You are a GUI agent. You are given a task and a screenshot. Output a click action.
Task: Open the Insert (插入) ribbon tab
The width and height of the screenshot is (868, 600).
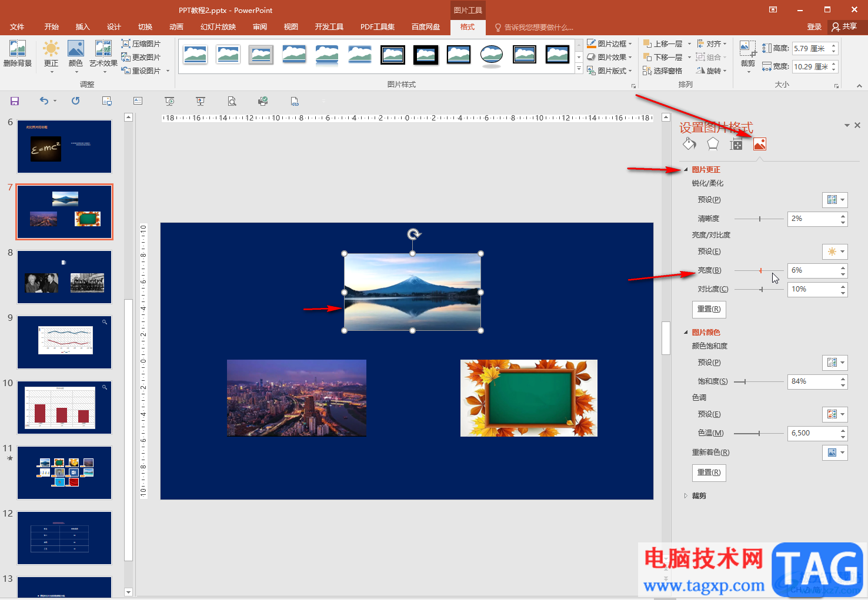(83, 27)
